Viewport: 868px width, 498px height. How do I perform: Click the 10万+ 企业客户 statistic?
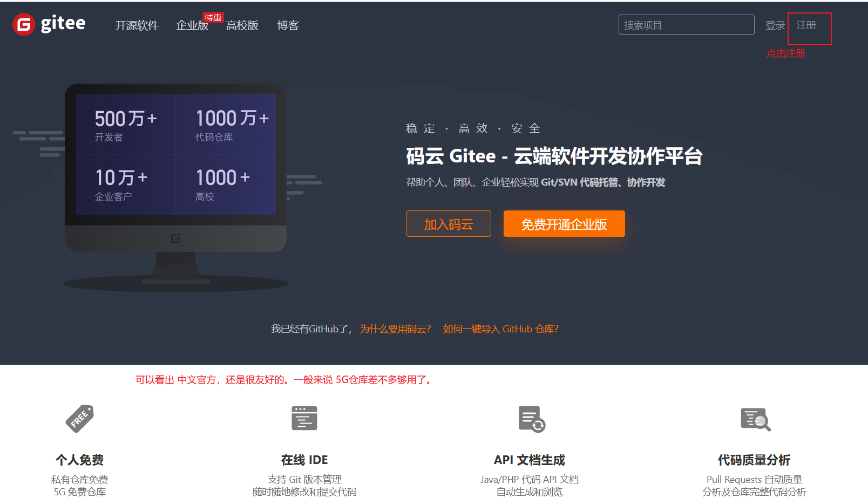(x=121, y=185)
